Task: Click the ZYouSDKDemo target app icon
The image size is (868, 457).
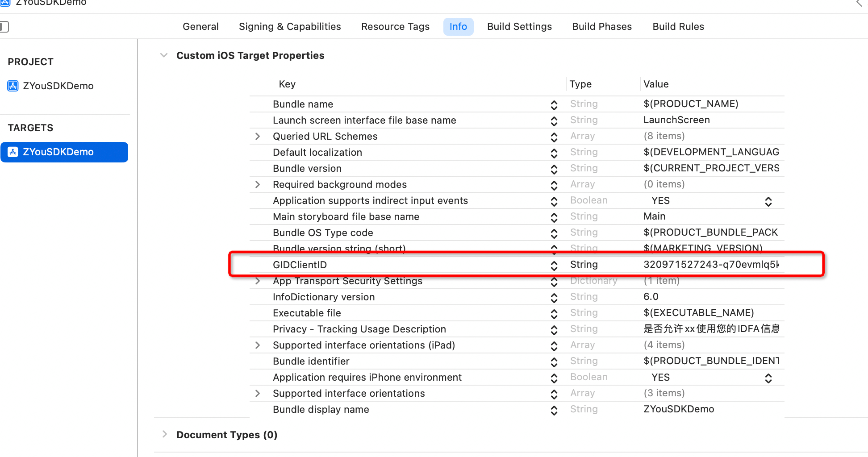Action: click(13, 152)
